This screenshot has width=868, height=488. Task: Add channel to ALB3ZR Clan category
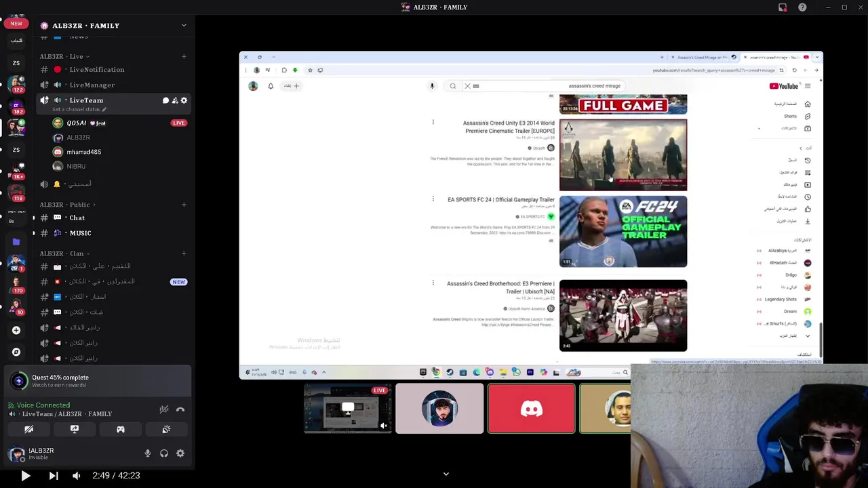[x=184, y=253]
